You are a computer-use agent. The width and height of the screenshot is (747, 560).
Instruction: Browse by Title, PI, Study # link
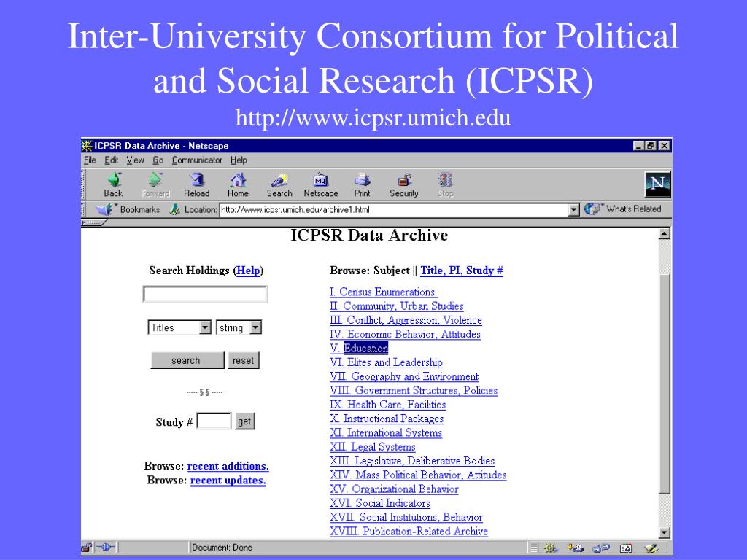pyautogui.click(x=462, y=271)
